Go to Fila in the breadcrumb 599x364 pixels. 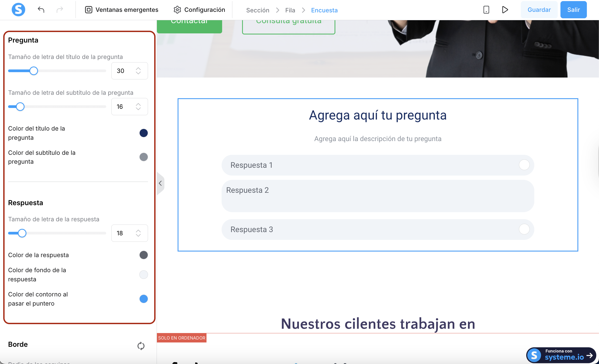(290, 10)
